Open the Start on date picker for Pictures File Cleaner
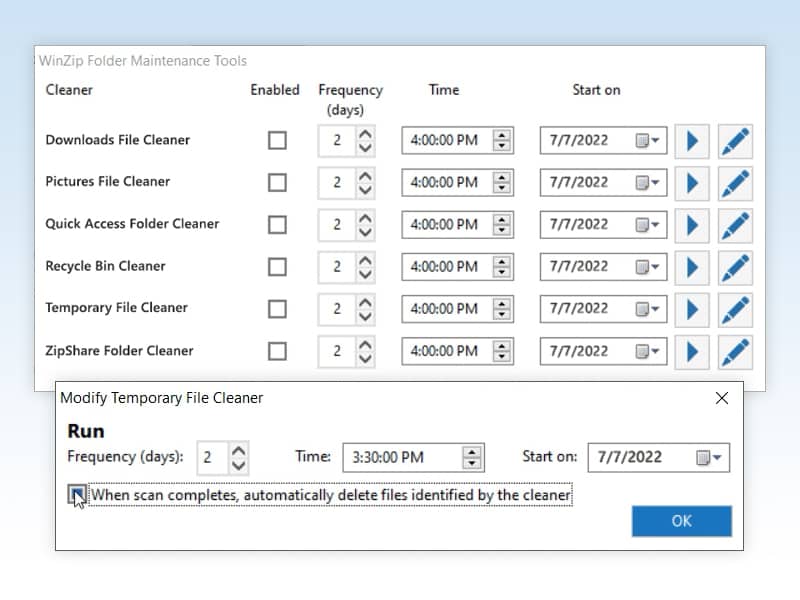This screenshot has height=600, width=800. 650,183
